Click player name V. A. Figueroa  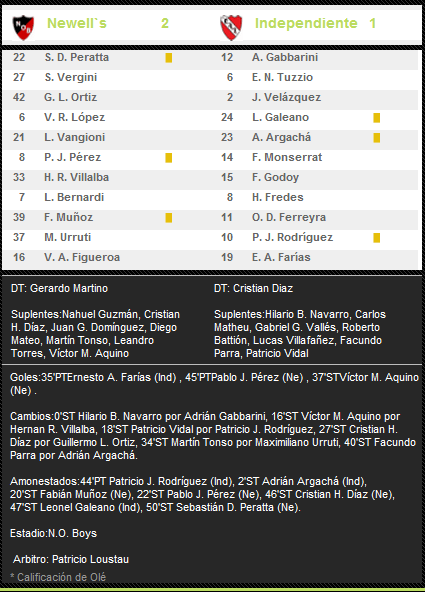(82, 257)
